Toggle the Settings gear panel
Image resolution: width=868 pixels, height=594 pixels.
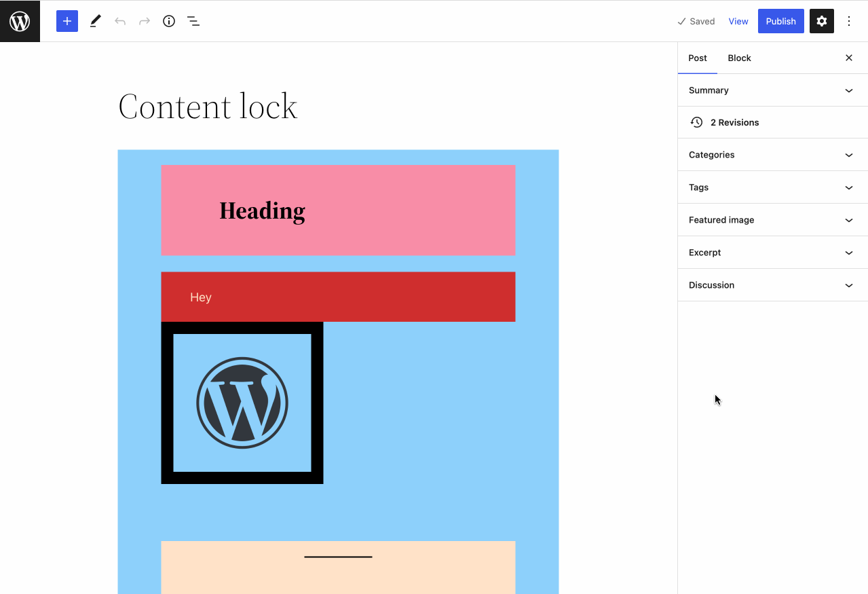(x=822, y=21)
